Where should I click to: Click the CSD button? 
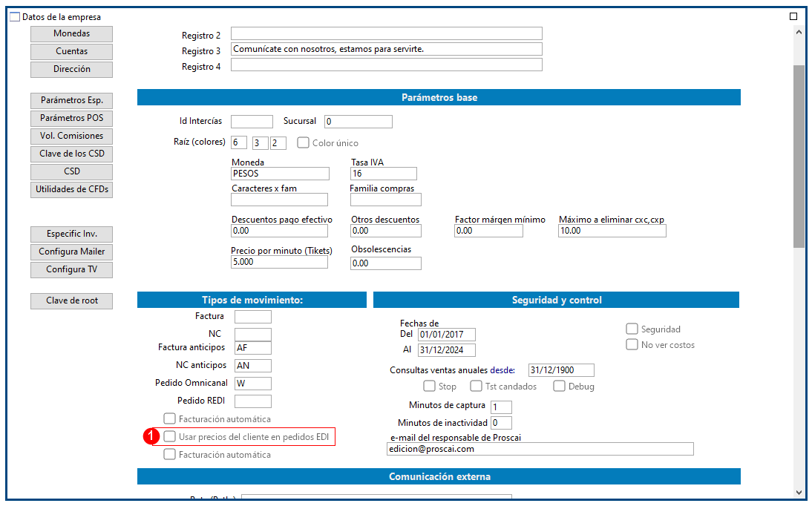[71, 171]
